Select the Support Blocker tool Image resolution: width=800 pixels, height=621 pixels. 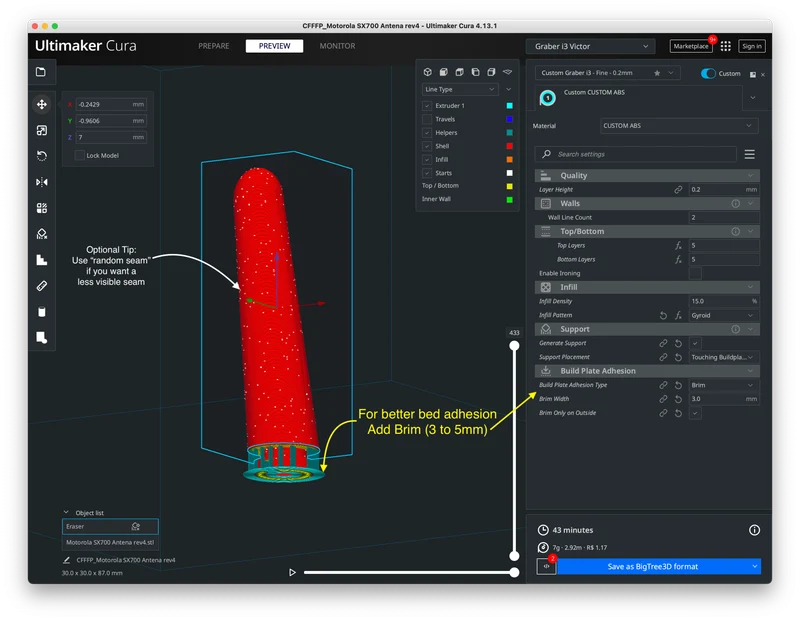click(42, 234)
